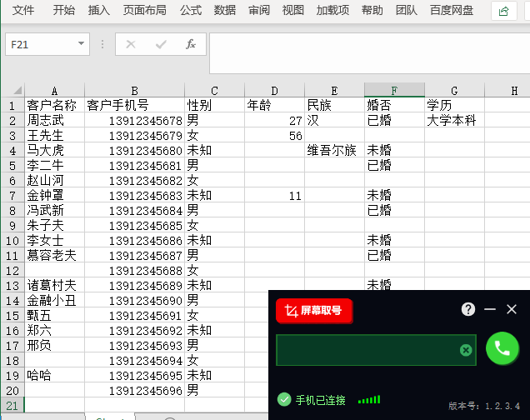Open the 百度网盘 ribbon tab
The height and width of the screenshot is (420, 530).
[x=452, y=11]
